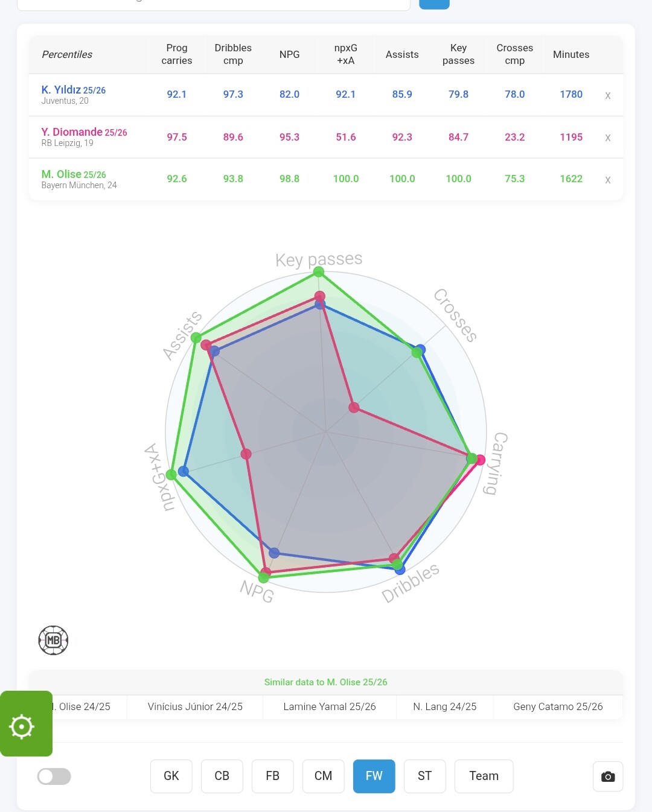Click the MB football logo icon

tap(53, 640)
